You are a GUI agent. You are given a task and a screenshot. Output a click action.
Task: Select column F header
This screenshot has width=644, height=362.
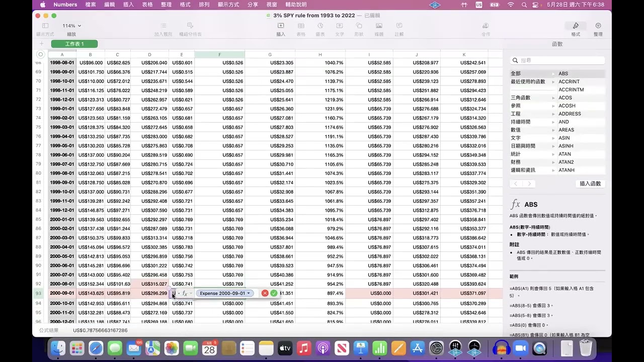(x=220, y=54)
